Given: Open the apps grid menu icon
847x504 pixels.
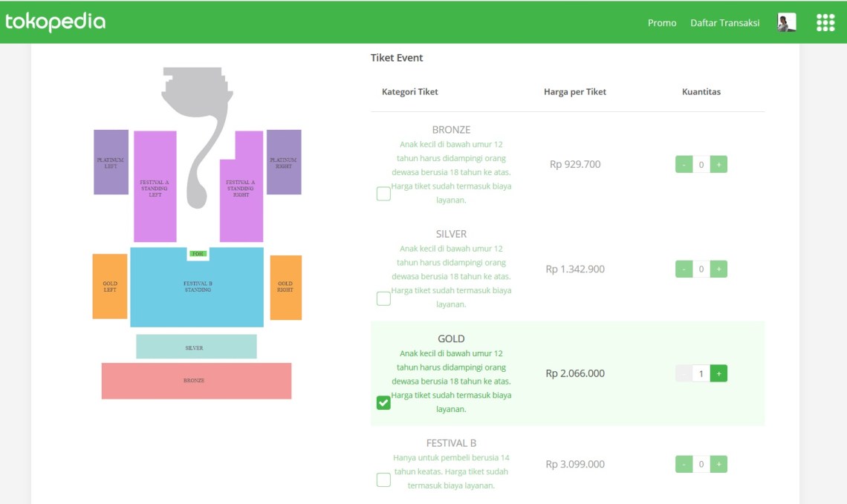Looking at the screenshot, I should coord(825,23).
